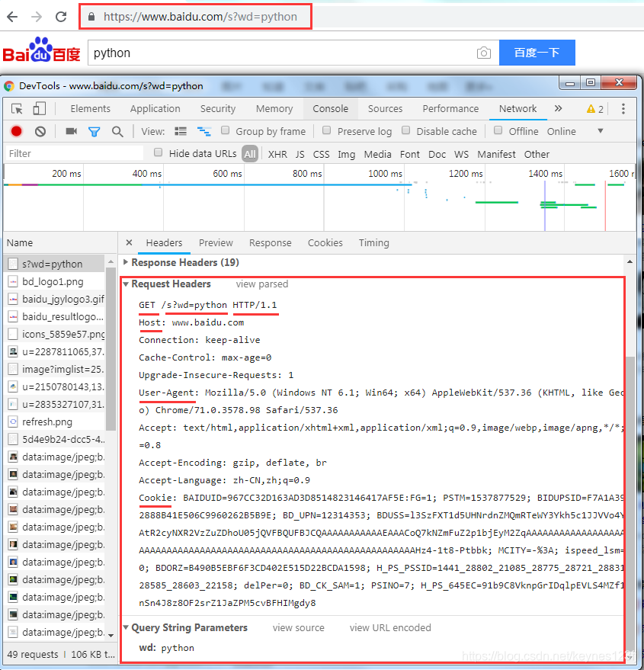Click the refresh.png file icon

coord(13,422)
